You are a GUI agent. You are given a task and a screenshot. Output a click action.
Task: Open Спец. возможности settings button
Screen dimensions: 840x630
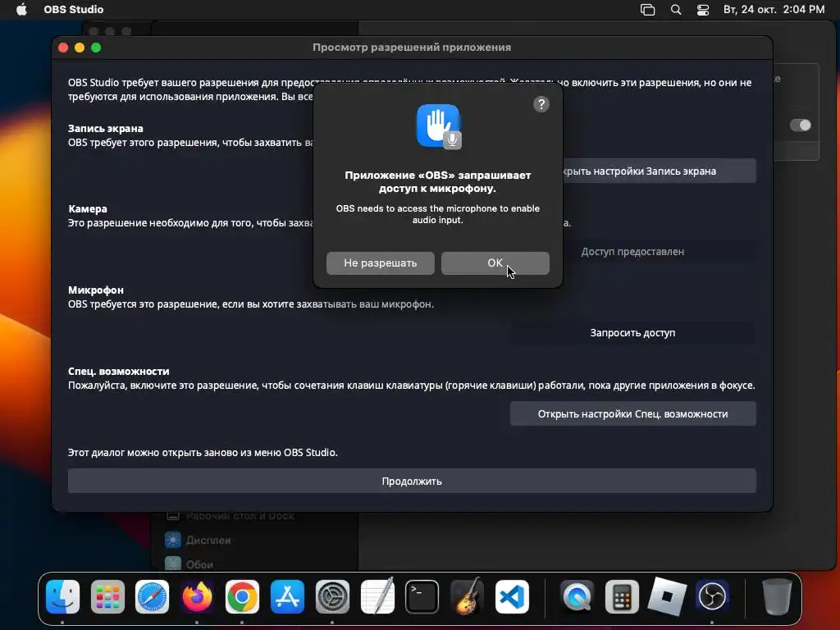tap(632, 414)
